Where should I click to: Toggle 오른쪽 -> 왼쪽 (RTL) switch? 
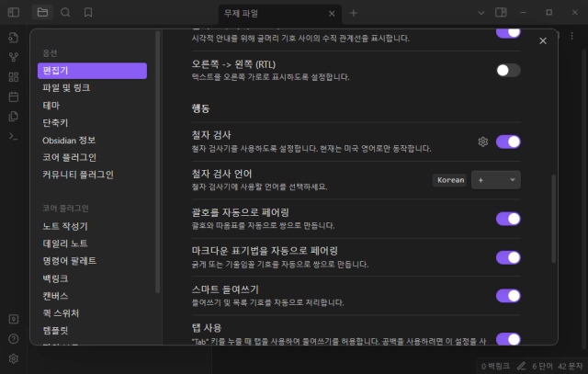[508, 70]
